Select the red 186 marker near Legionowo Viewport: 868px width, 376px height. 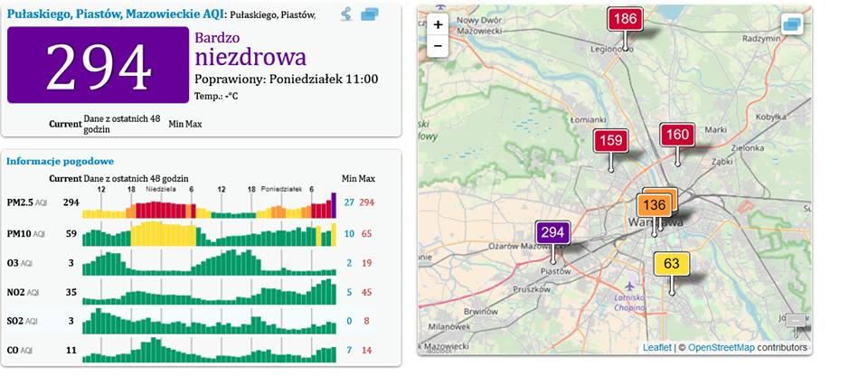coord(625,19)
